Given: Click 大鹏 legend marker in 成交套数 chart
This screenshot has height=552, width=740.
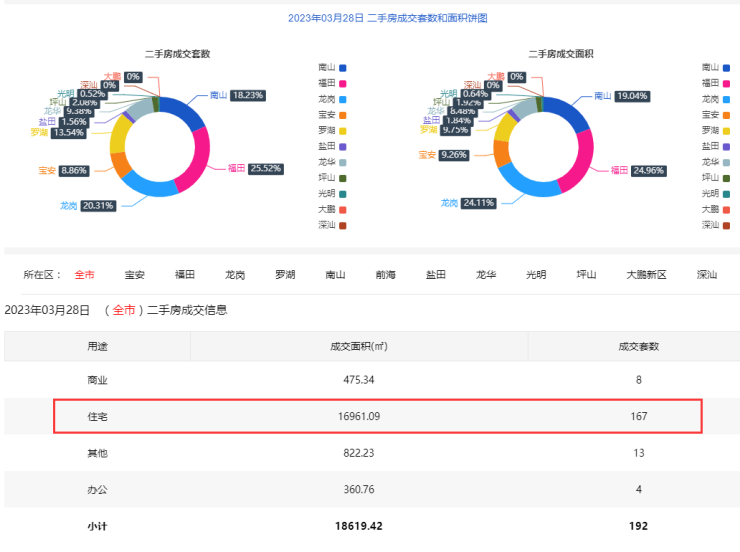Looking at the screenshot, I should [343, 209].
